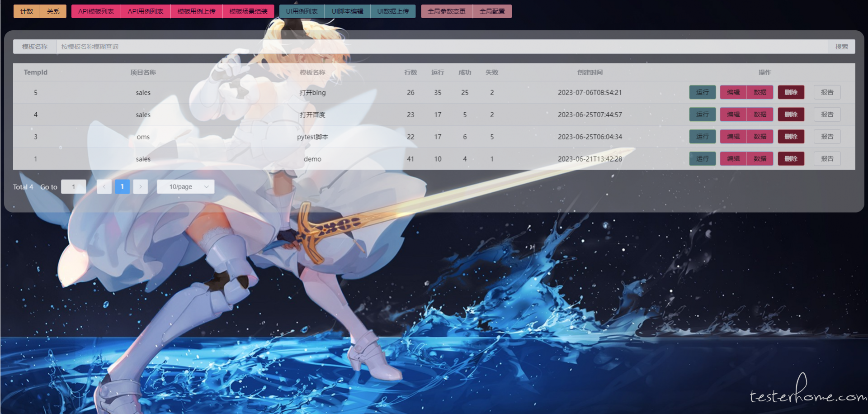
Task: Run the pytest脚本 template
Action: [x=702, y=137]
